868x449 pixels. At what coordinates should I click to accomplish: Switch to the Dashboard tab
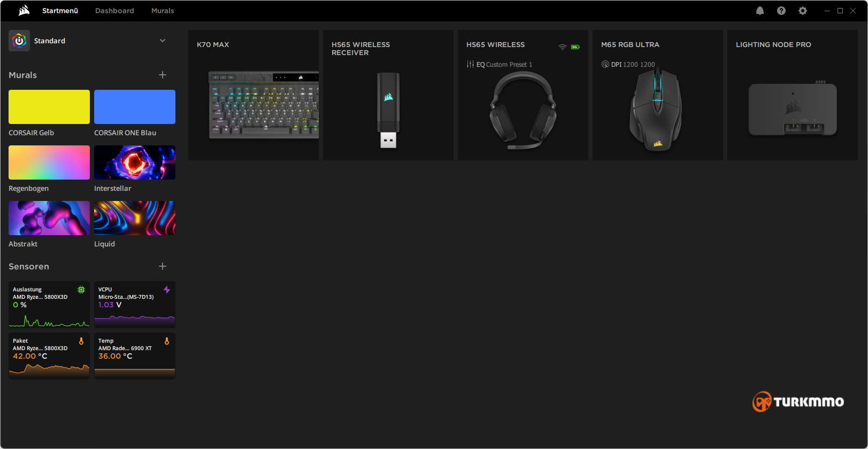[x=114, y=11]
